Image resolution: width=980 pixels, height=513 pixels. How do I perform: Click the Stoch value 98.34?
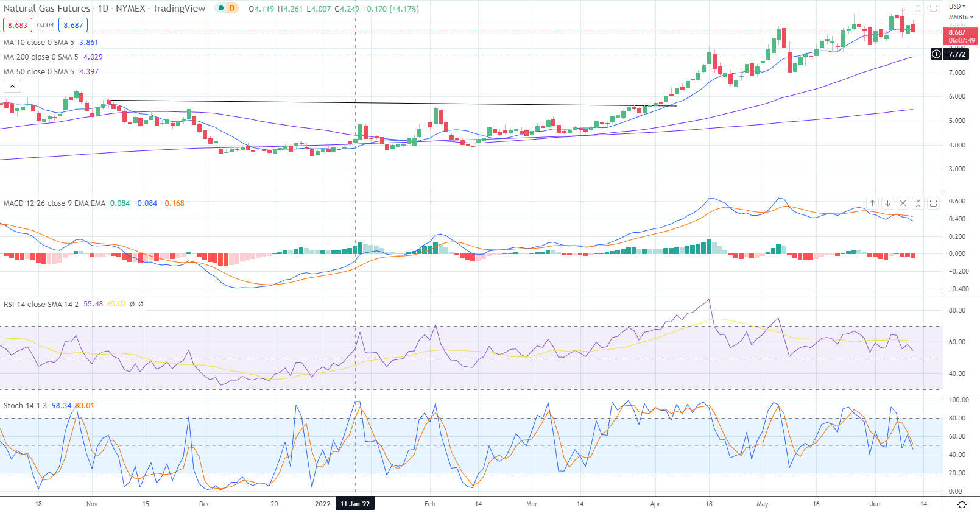tap(62, 406)
